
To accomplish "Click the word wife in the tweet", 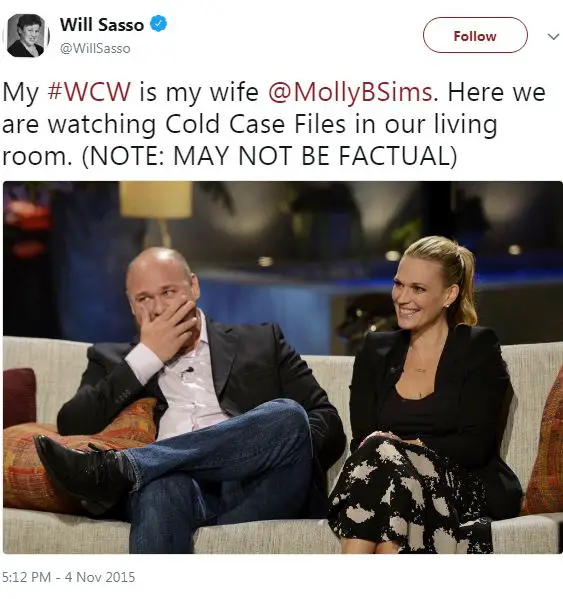I will point(234,92).
